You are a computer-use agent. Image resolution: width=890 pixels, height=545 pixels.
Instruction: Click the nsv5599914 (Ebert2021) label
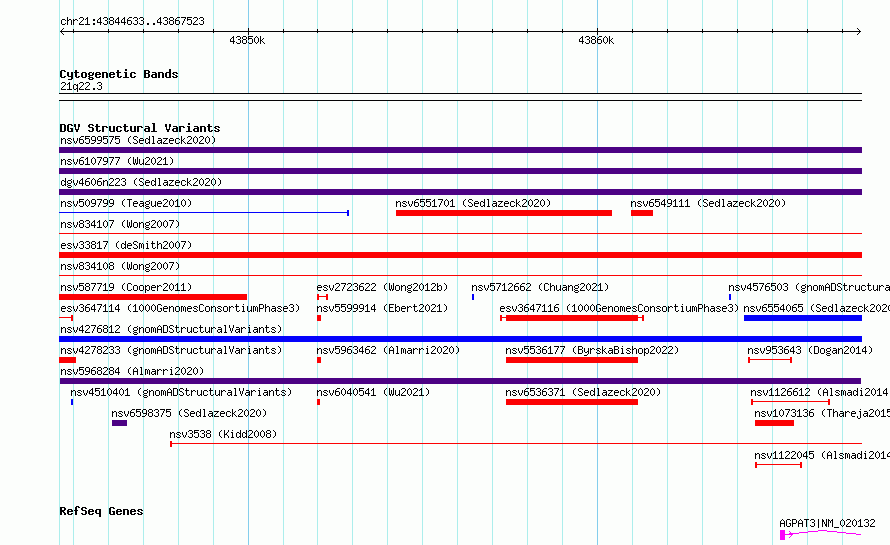coord(382,308)
